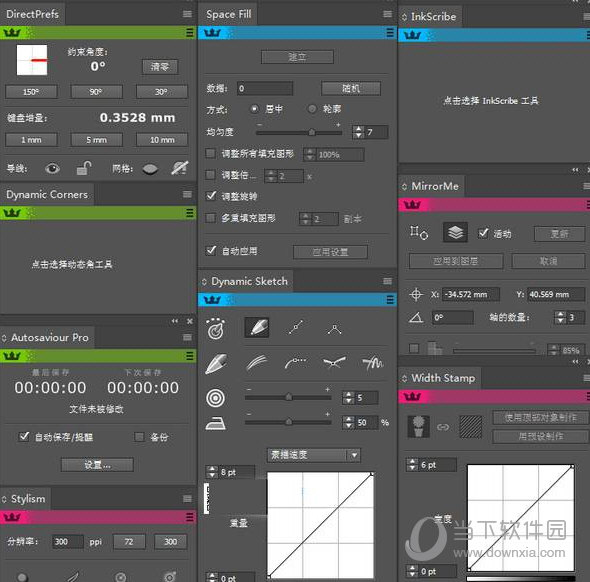The image size is (590, 582).
Task: Open Autosaviour Pro settings button
Action: pyautogui.click(x=97, y=465)
